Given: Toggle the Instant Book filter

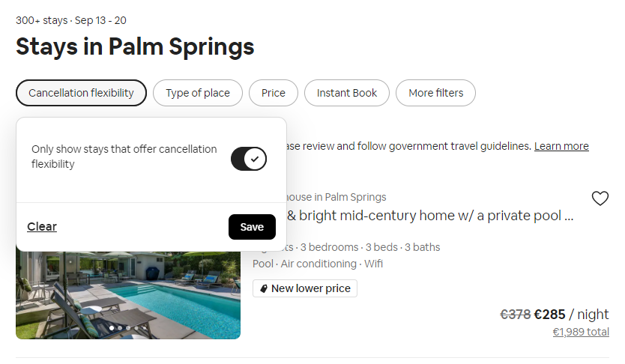Looking at the screenshot, I should click(x=347, y=93).
